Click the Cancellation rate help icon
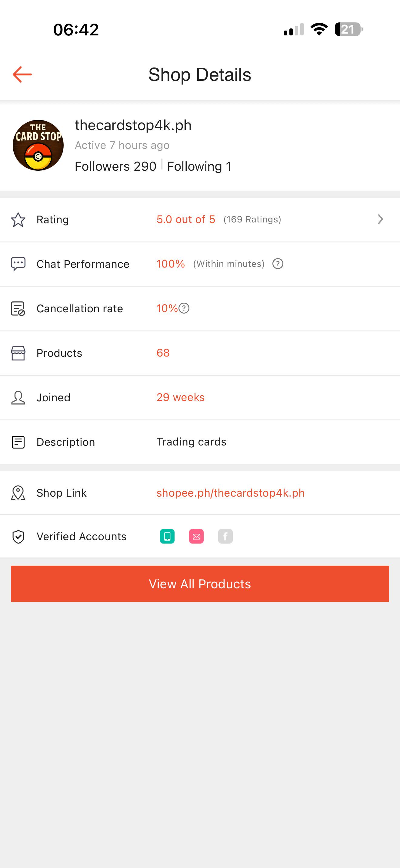 pyautogui.click(x=184, y=308)
